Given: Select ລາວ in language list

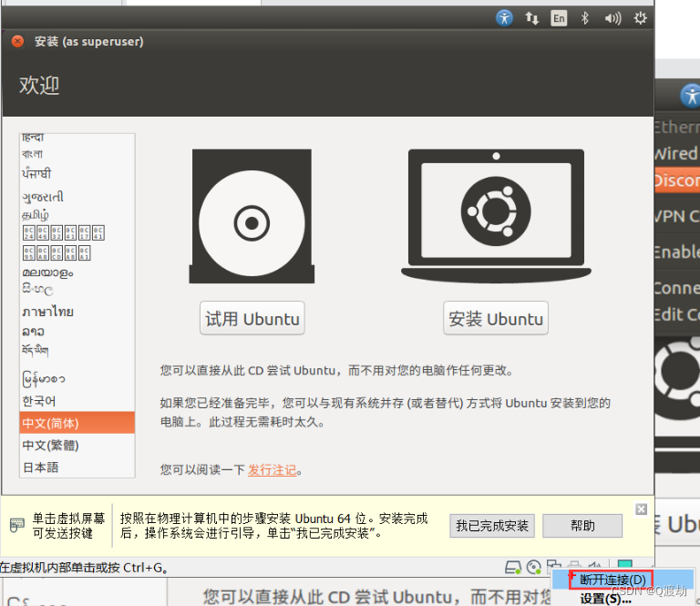Looking at the screenshot, I should (77, 332).
